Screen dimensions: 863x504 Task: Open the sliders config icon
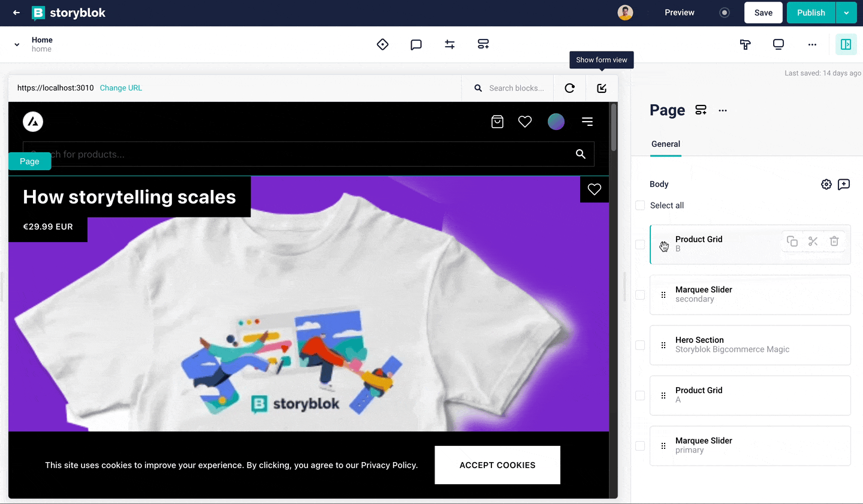point(449,44)
